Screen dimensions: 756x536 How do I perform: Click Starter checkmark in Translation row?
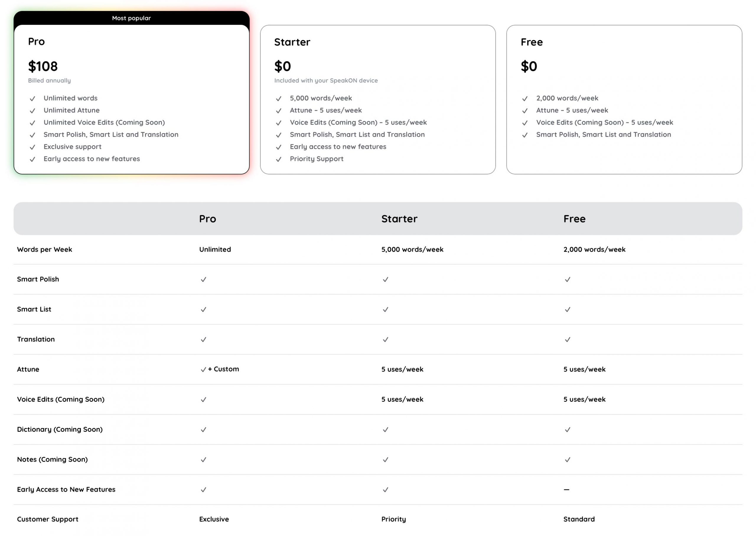click(385, 340)
